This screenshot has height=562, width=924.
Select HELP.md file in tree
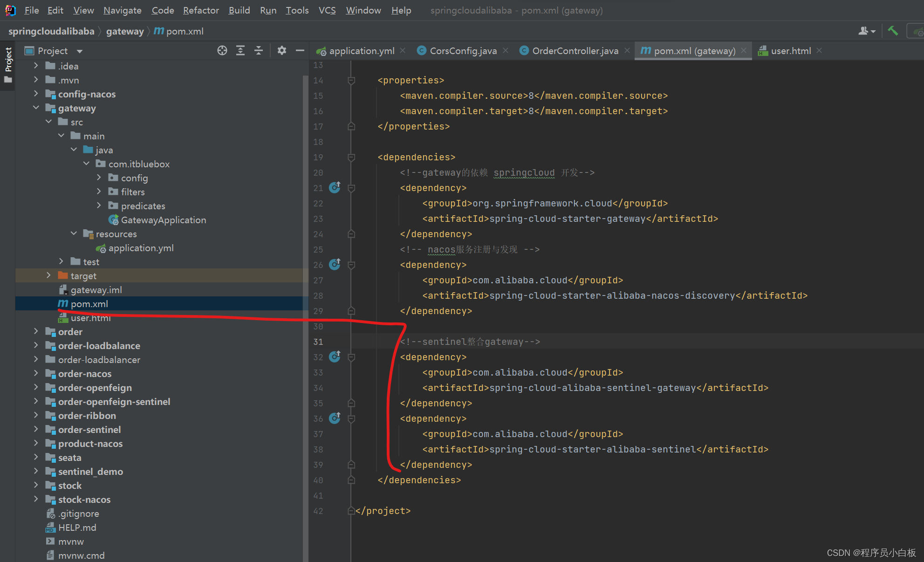[x=77, y=528]
